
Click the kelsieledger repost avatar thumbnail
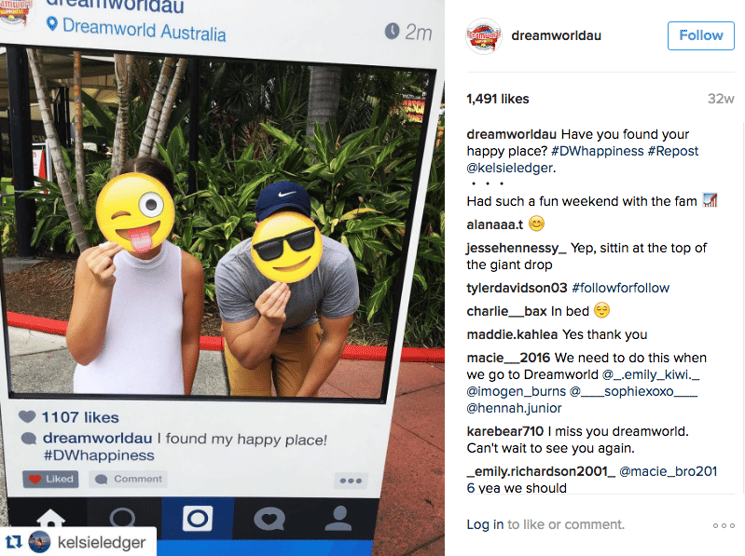point(39,542)
